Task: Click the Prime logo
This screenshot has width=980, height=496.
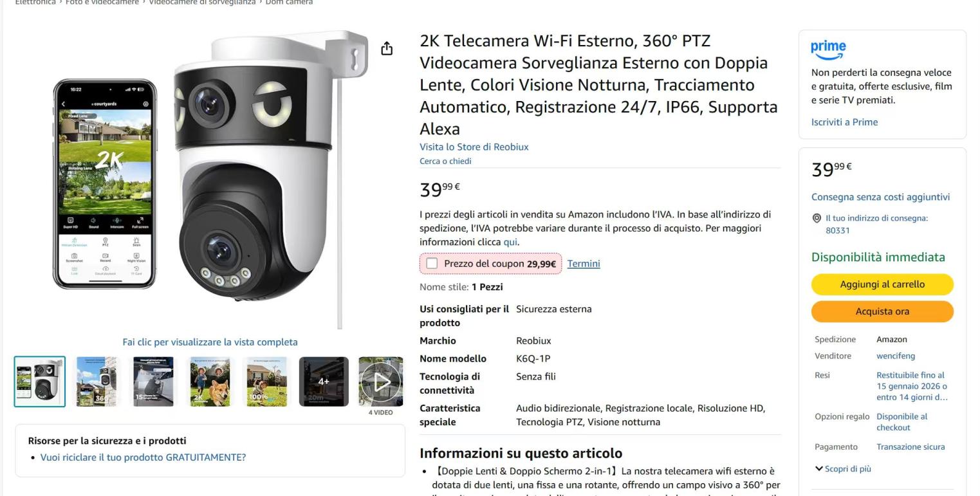Action: [828, 48]
